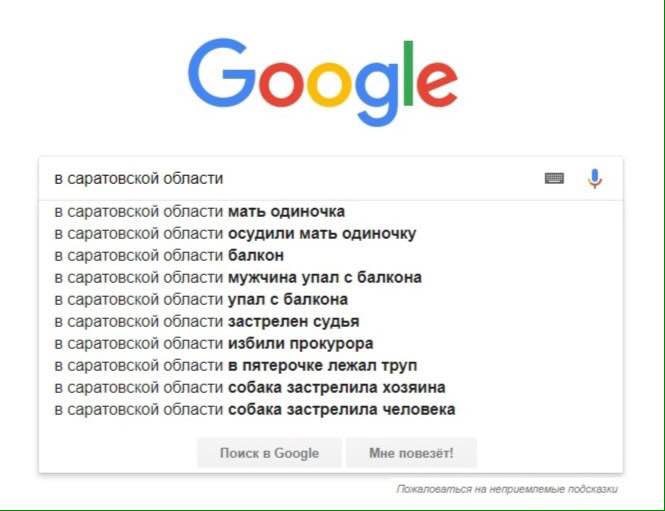Choose suggestion 'избили прокурора'

(331, 343)
